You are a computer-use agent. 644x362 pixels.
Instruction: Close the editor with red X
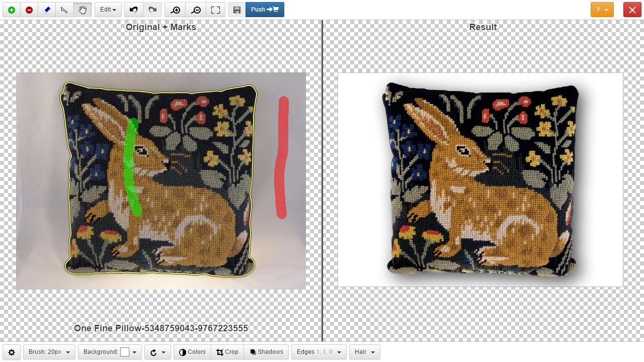pyautogui.click(x=632, y=10)
